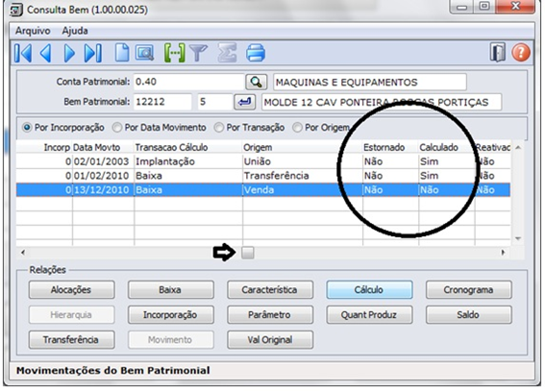This screenshot has width=545, height=392.
Task: Click the Bem Patrimonial return arrow button
Action: [244, 102]
